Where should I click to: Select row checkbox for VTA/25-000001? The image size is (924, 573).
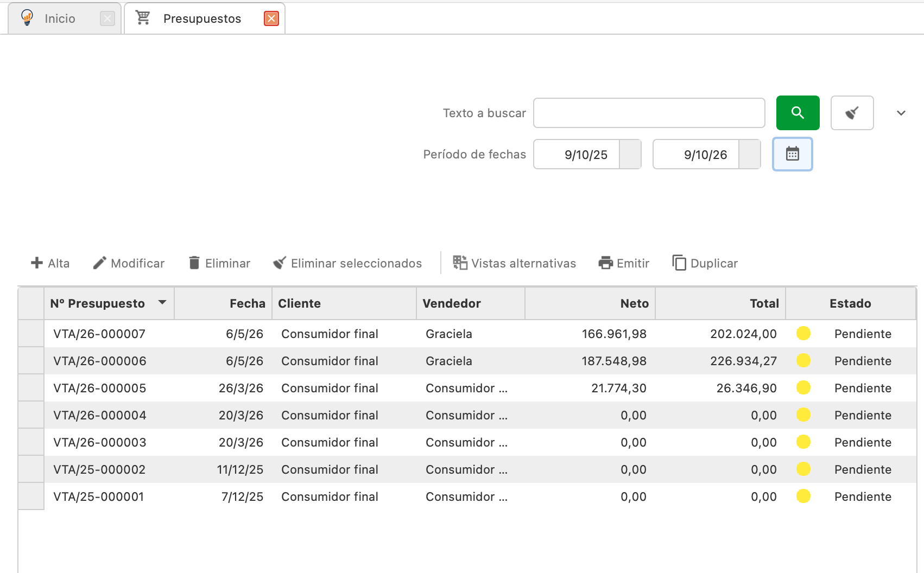click(31, 496)
